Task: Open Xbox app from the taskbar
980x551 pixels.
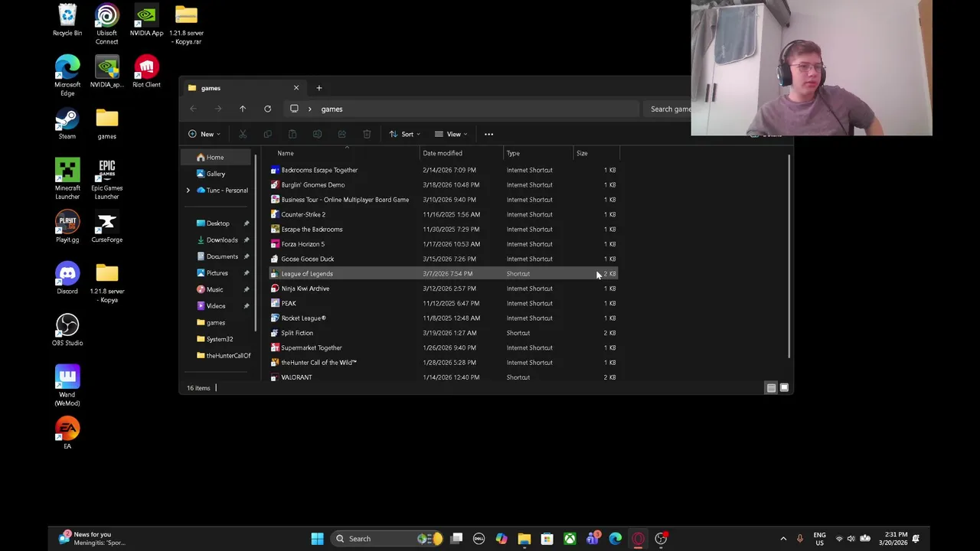Action: tap(570, 539)
